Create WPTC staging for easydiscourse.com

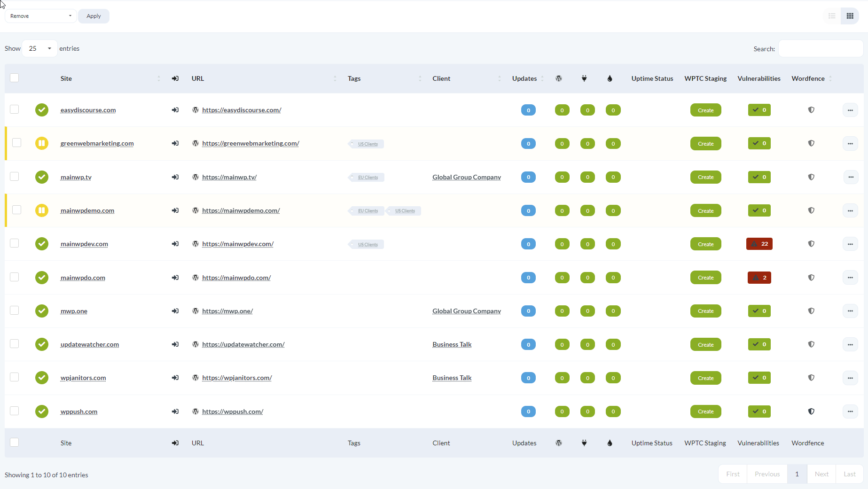[705, 110]
